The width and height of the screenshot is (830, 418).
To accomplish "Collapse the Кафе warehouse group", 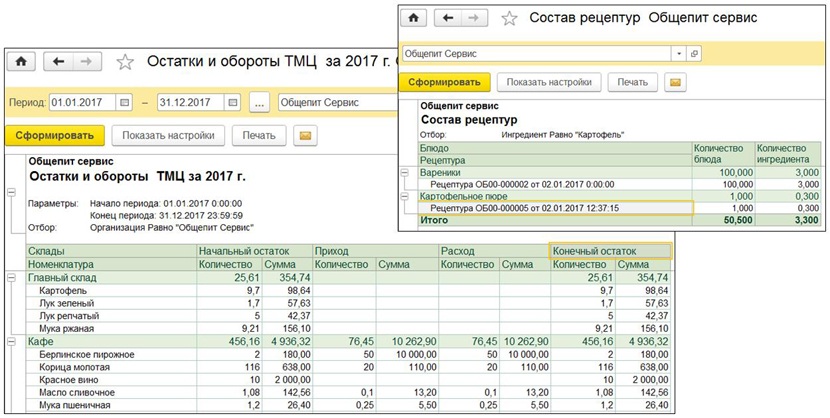I will click(x=11, y=342).
